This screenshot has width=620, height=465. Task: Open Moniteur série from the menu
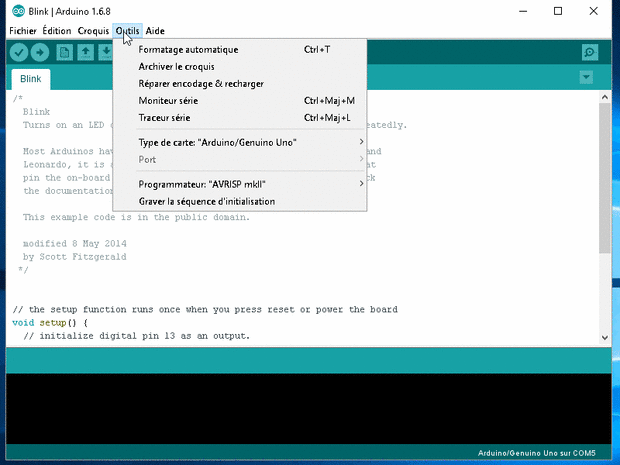[240, 100]
